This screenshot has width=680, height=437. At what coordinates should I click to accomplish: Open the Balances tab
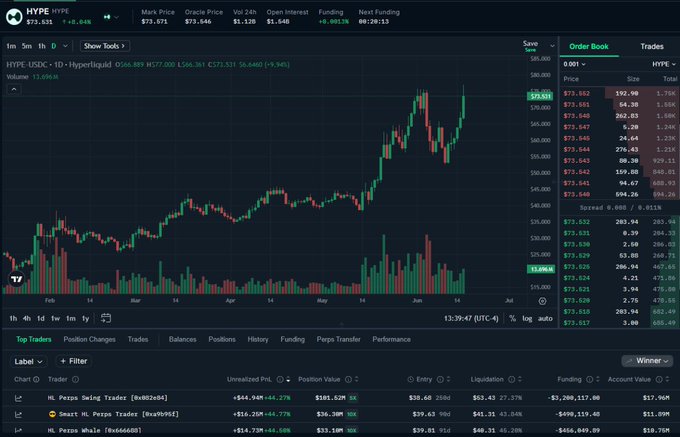coord(183,339)
